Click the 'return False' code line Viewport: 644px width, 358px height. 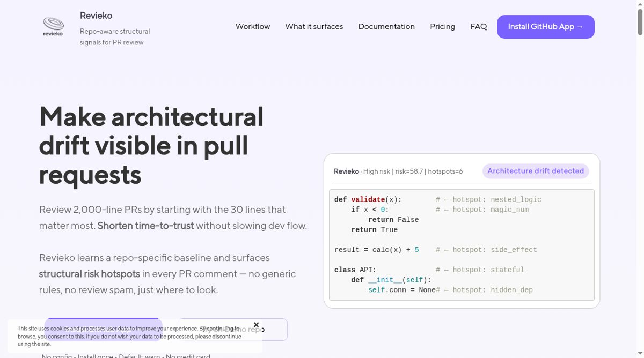click(393, 220)
